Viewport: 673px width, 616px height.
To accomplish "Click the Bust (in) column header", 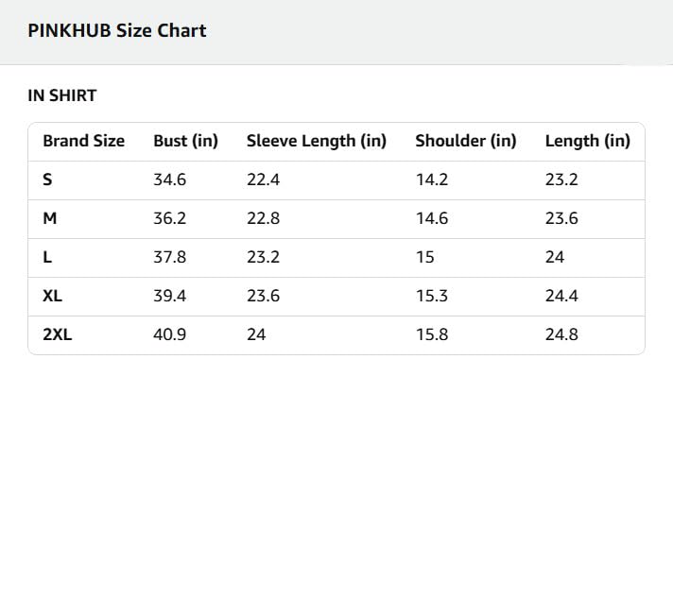I will (186, 141).
